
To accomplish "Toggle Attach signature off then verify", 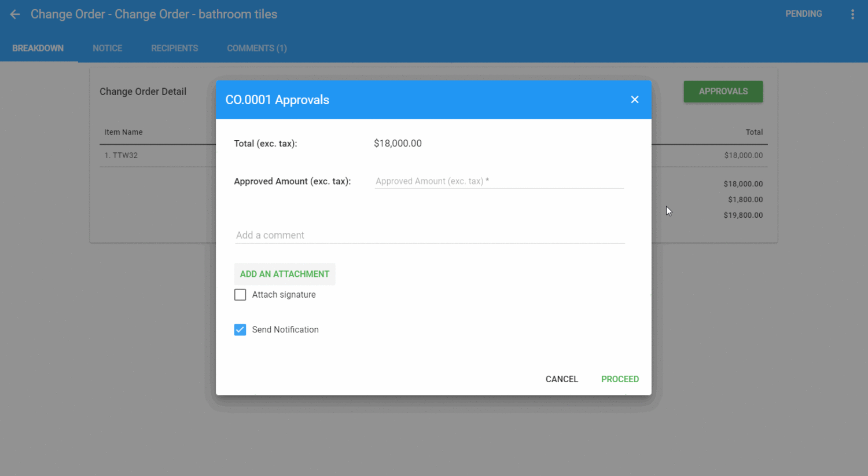I will tap(240, 295).
